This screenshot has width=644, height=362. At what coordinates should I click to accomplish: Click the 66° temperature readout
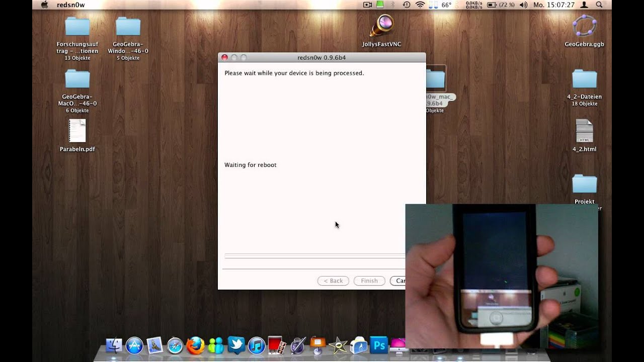coord(446,5)
